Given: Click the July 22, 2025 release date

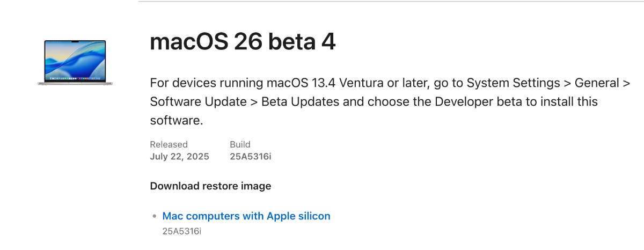Looking at the screenshot, I should pyautogui.click(x=179, y=157).
